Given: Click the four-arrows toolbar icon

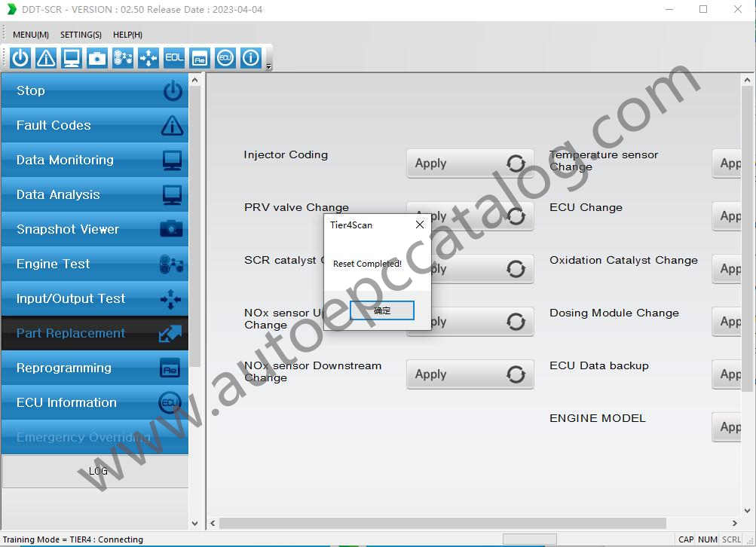Looking at the screenshot, I should tap(148, 58).
